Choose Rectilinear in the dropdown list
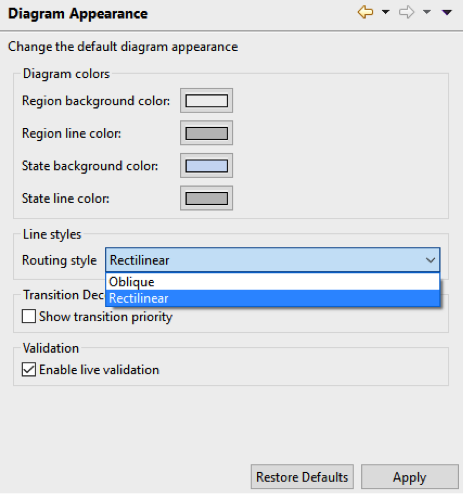The image size is (464, 494). [273, 298]
